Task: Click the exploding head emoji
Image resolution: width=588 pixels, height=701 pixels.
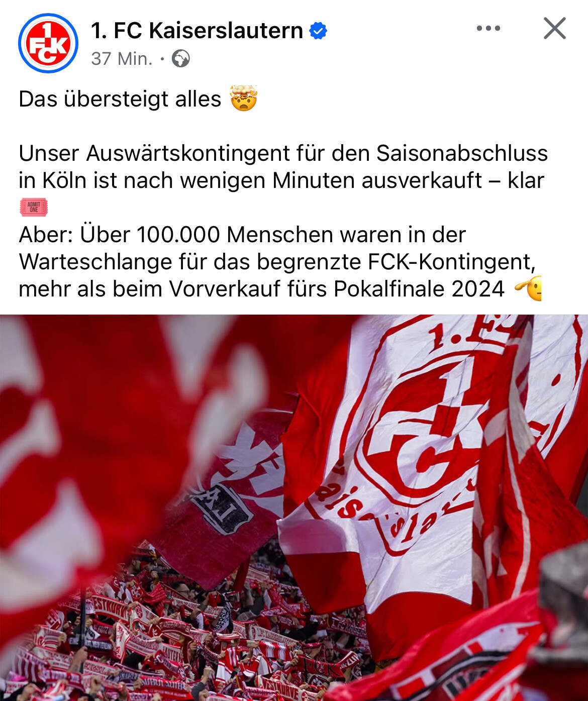Action: (x=244, y=98)
